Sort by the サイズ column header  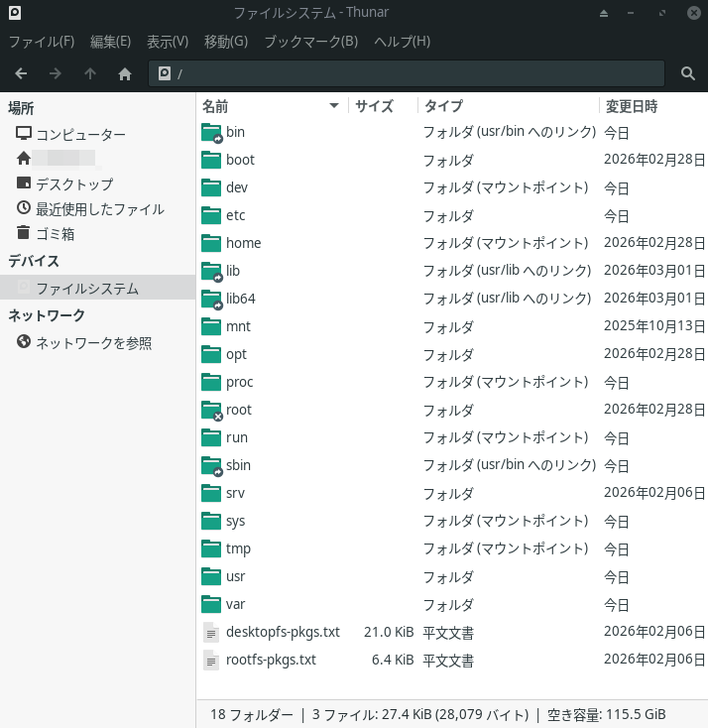(374, 106)
